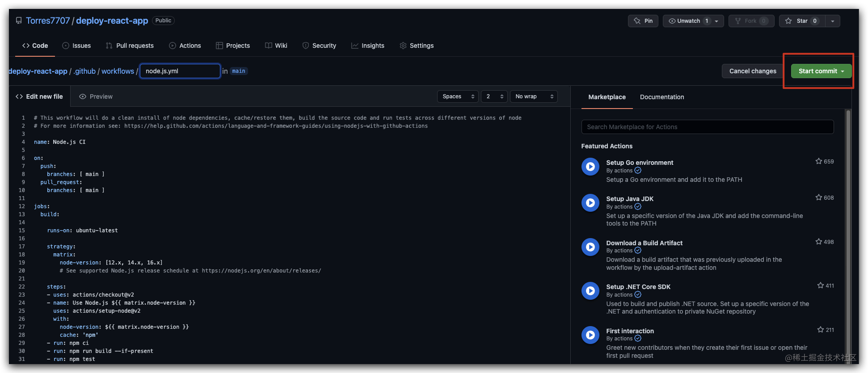Click the main branch label
This screenshot has width=868, height=373.
[239, 71]
